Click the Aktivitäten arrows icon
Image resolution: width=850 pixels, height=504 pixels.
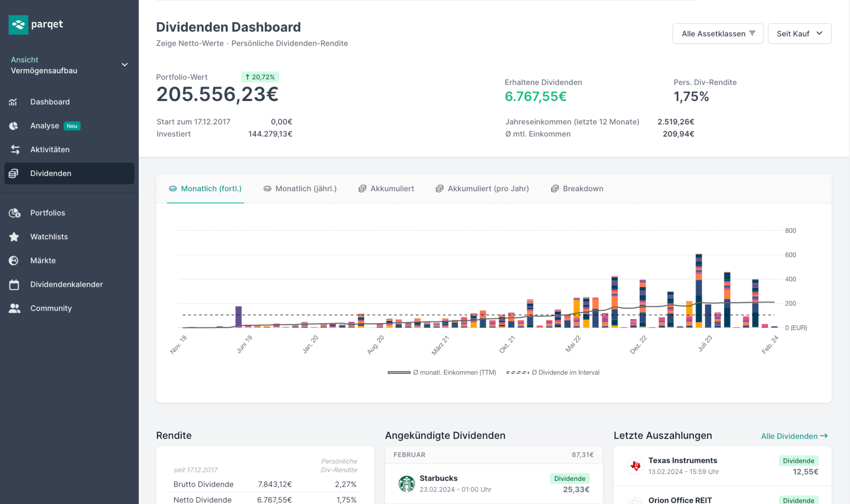click(15, 150)
